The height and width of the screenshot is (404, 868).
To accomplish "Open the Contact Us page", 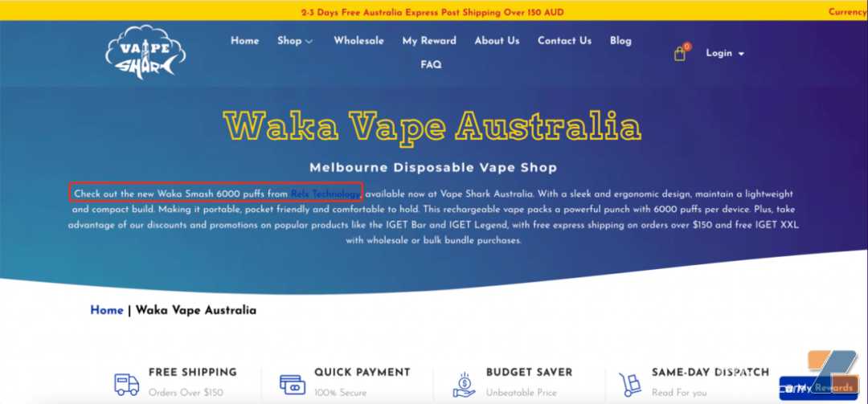I will (564, 40).
